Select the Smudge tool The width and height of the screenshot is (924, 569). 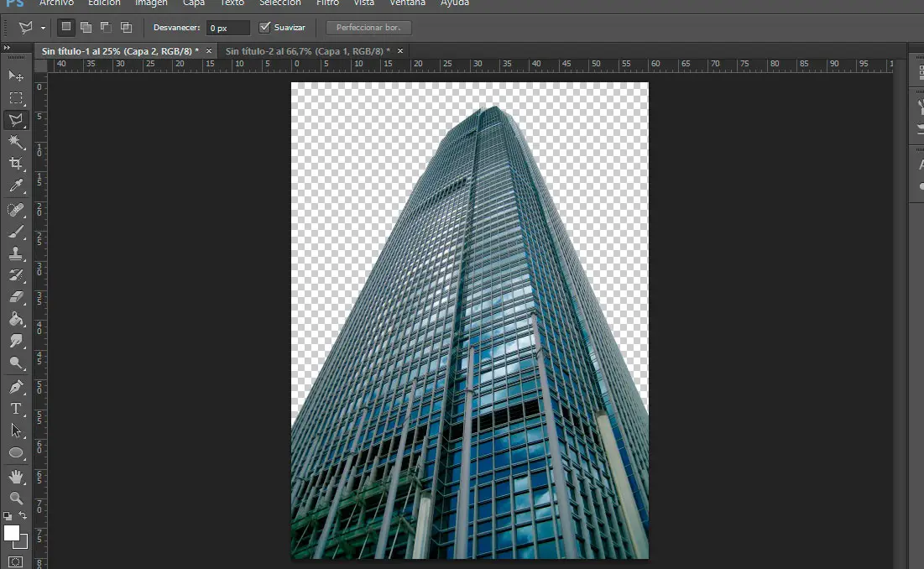16,341
